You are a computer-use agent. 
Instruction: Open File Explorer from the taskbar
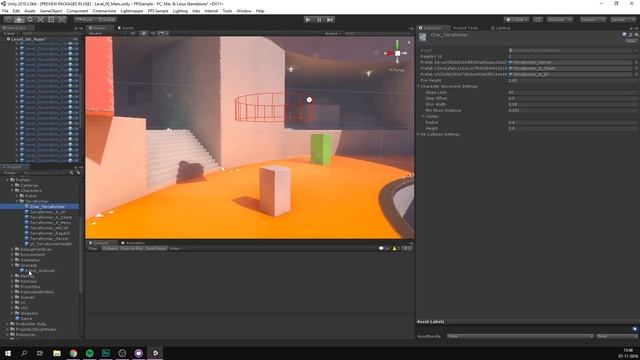57,353
